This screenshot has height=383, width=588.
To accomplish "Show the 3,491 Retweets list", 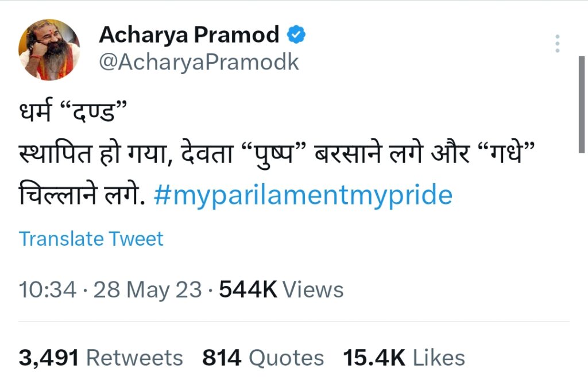I will tap(101, 358).
